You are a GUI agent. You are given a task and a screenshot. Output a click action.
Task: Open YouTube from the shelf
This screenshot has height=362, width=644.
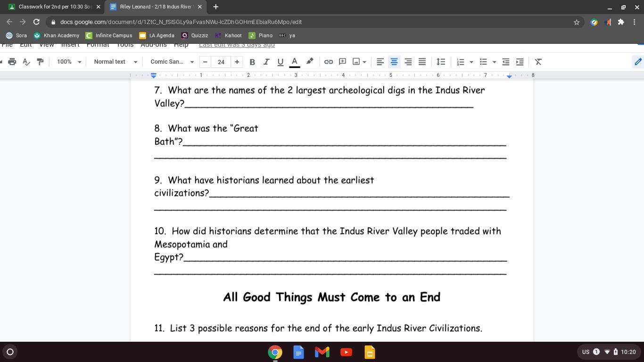(346, 352)
